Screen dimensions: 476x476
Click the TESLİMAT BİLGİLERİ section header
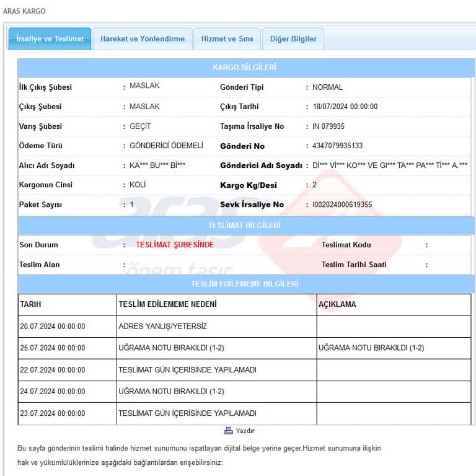pos(244,225)
